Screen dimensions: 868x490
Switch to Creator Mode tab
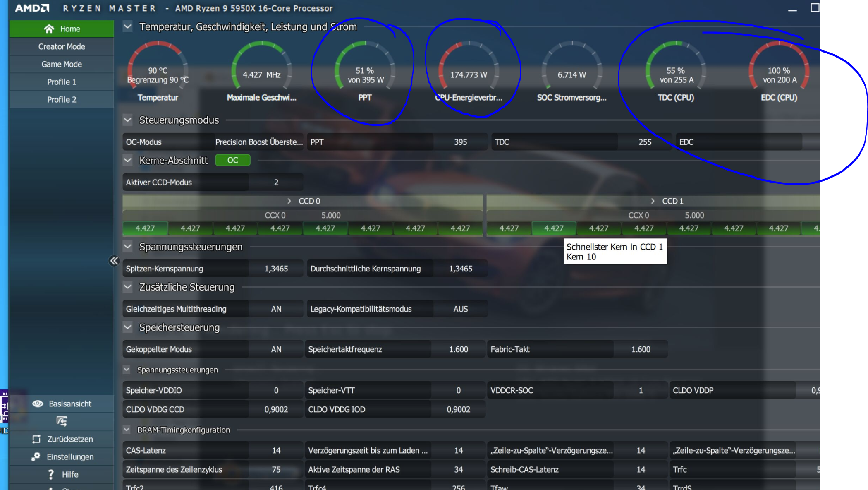61,47
